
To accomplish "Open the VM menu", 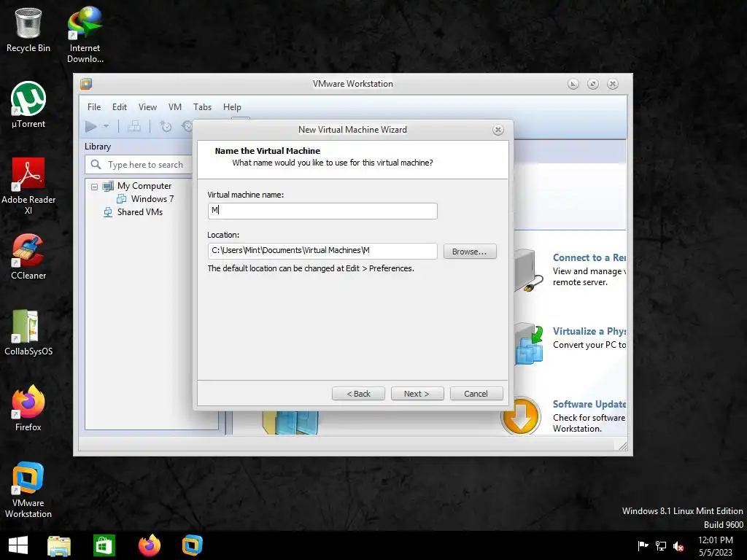I will [x=175, y=107].
